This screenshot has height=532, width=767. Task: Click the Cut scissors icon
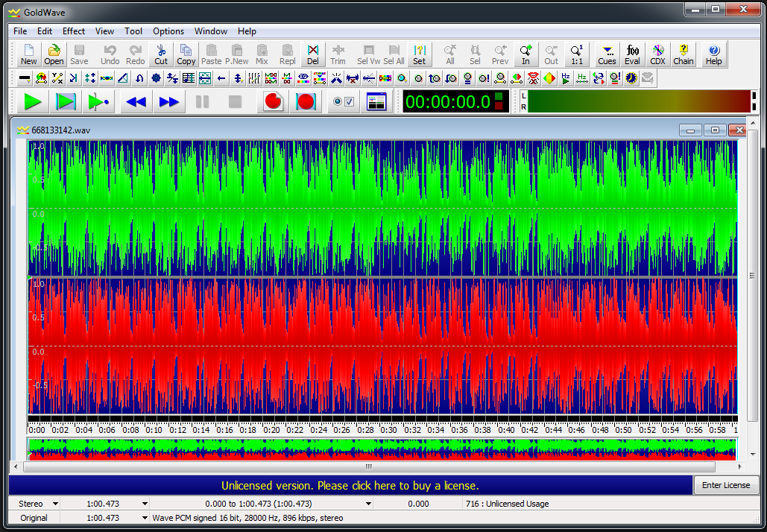(161, 54)
